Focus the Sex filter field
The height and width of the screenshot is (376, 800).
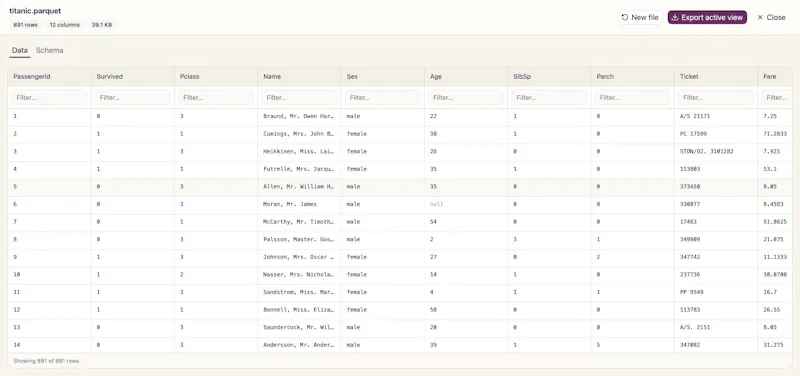[x=383, y=97]
